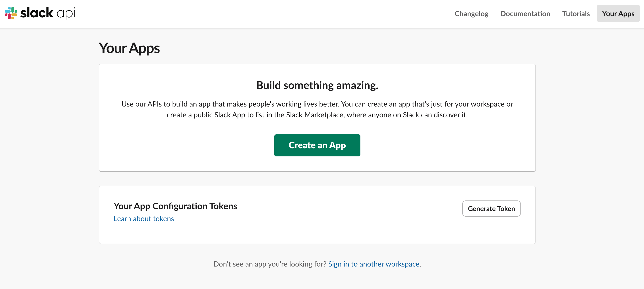Click the "Your Apps" page heading
Viewport: 644px width, 289px height.
point(129,48)
